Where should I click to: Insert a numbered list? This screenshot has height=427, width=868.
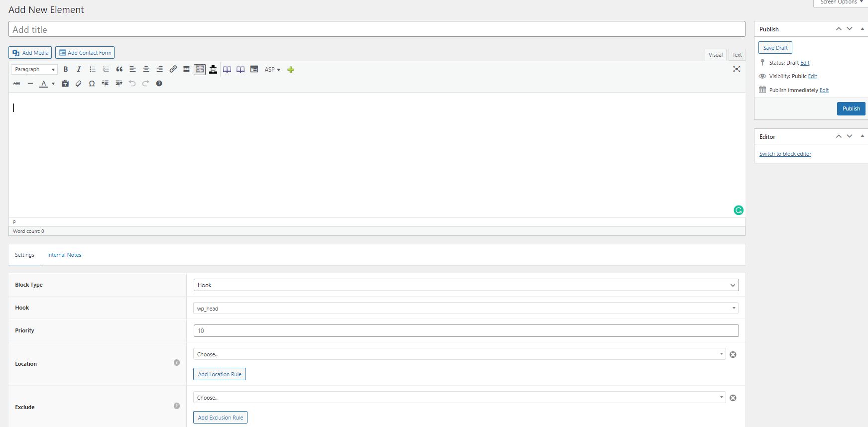pyautogui.click(x=106, y=69)
